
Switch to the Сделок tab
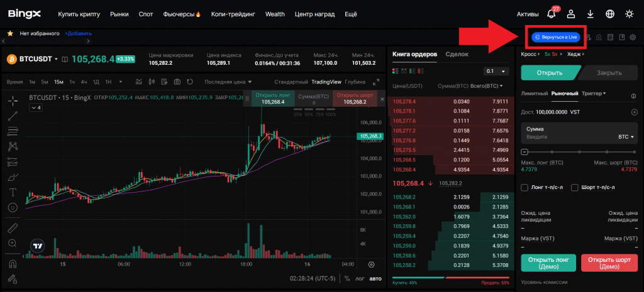pos(457,55)
